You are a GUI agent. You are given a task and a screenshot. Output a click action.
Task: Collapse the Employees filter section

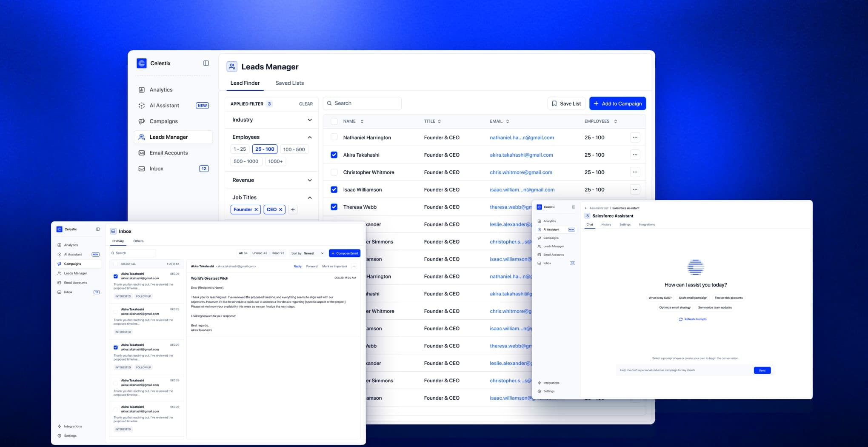(x=310, y=137)
